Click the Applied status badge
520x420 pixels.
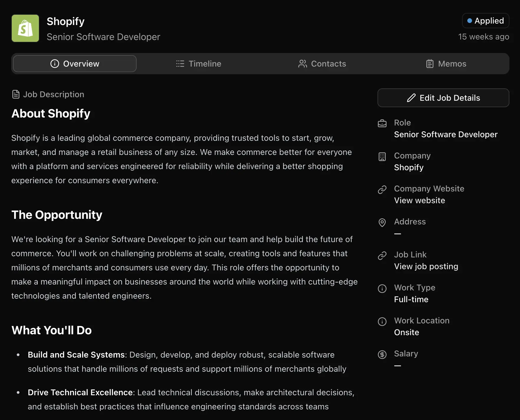pyautogui.click(x=486, y=21)
